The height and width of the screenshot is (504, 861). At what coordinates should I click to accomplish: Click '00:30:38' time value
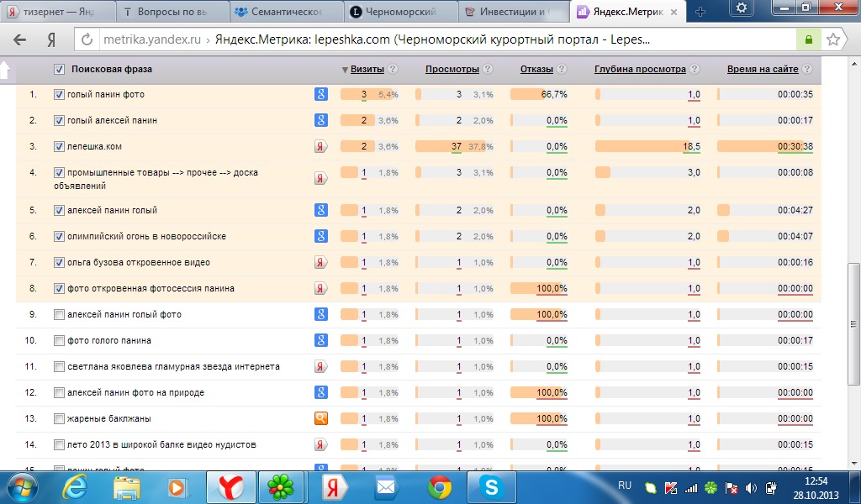click(795, 146)
